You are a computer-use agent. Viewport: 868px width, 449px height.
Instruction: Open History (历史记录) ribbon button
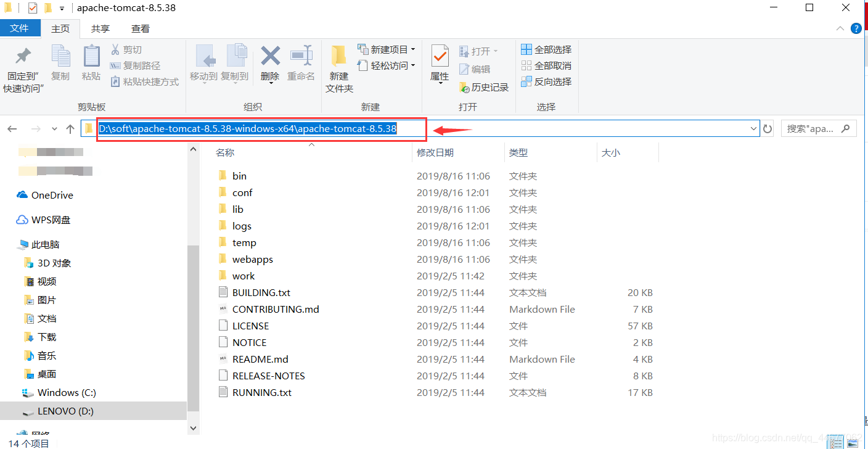484,88
